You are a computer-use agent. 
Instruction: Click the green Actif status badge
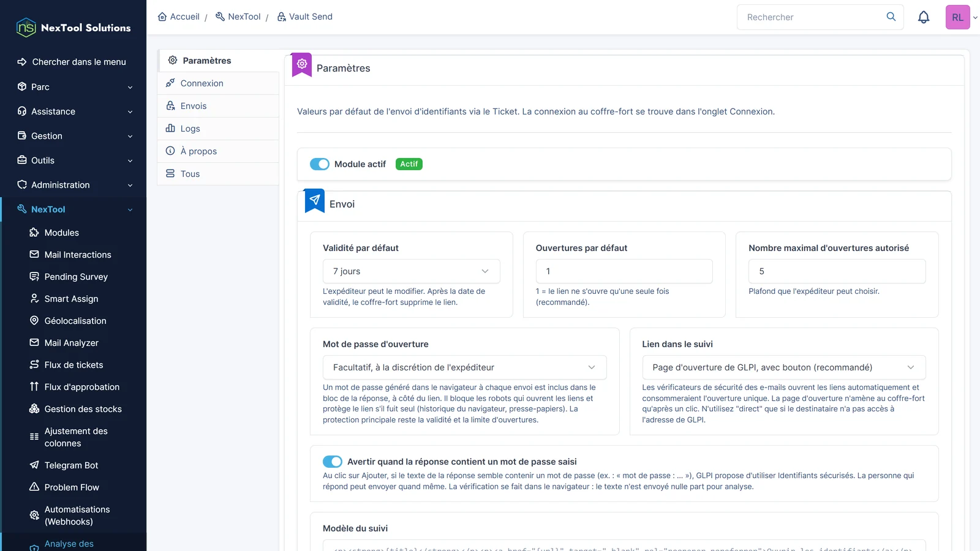409,164
